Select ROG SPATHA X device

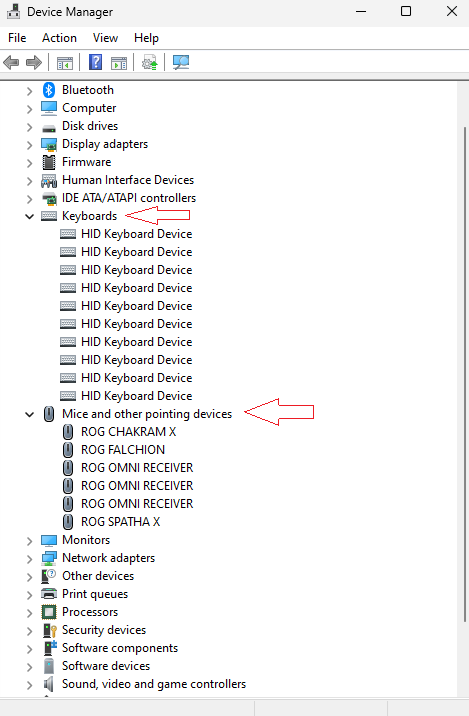tap(121, 522)
